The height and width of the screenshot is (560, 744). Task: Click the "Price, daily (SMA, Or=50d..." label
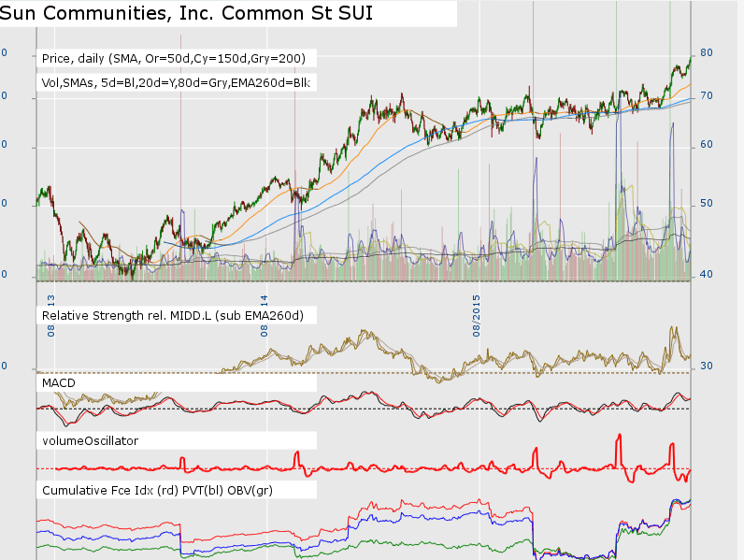click(174, 58)
